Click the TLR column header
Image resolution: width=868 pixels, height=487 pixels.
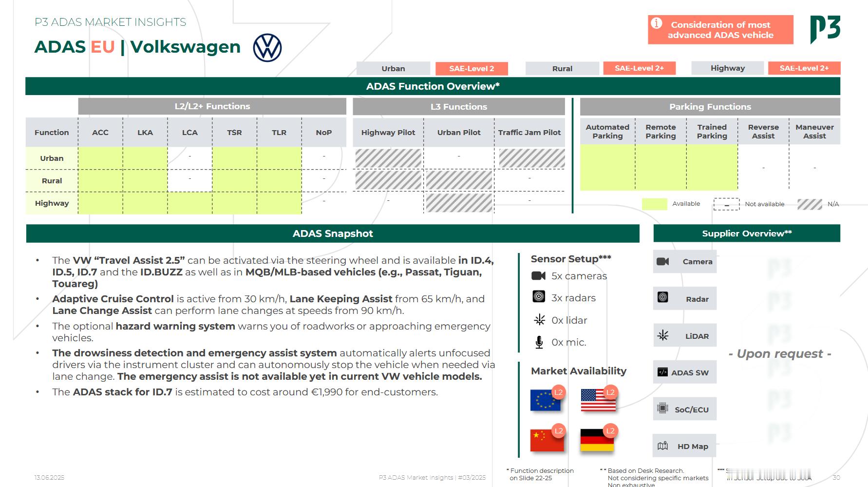click(x=279, y=133)
